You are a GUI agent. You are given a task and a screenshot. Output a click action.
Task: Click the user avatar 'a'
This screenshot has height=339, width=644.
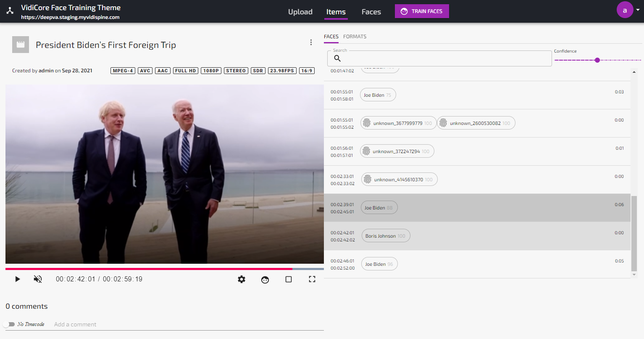tap(625, 10)
